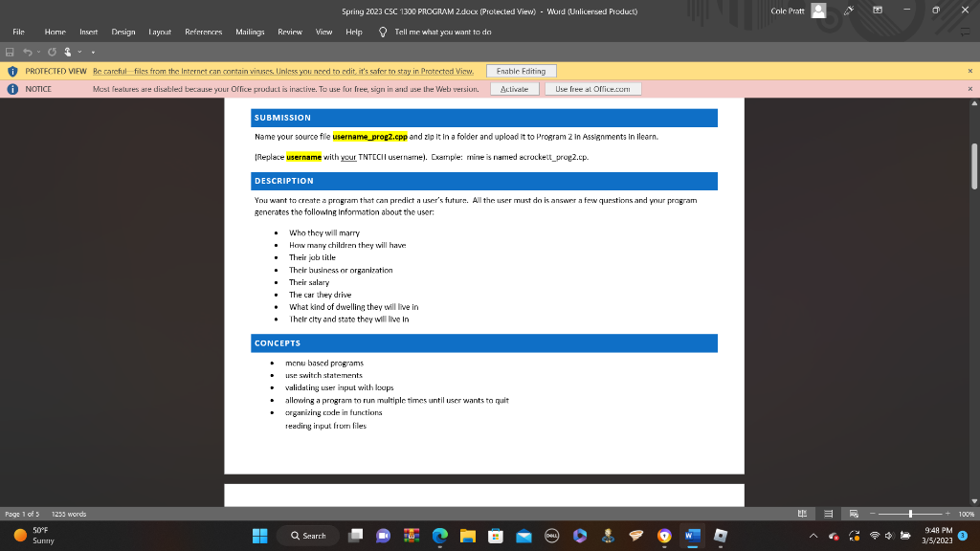Click the Notice info icon

click(x=12, y=89)
